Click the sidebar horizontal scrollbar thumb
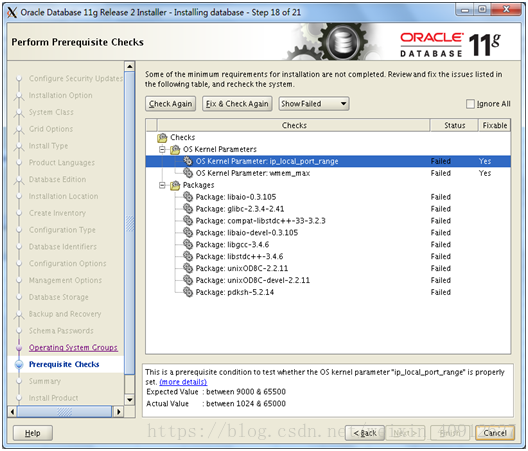The width and height of the screenshot is (528, 451). coord(64,412)
